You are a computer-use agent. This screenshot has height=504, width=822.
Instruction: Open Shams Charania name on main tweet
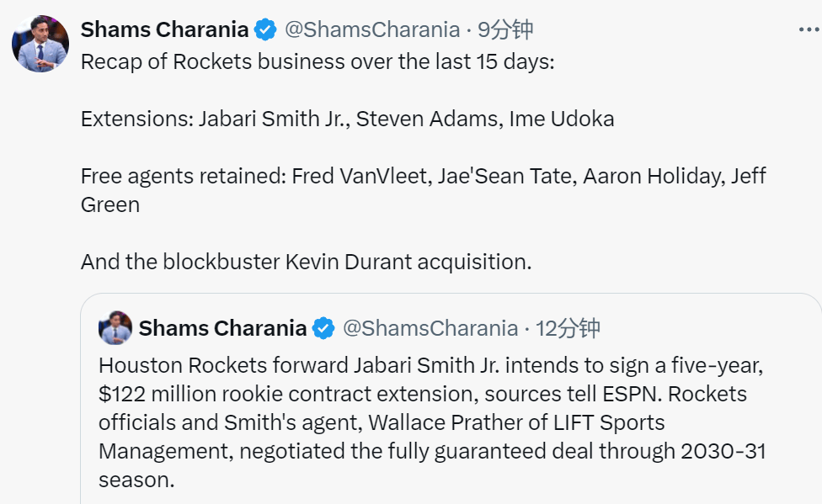point(164,29)
